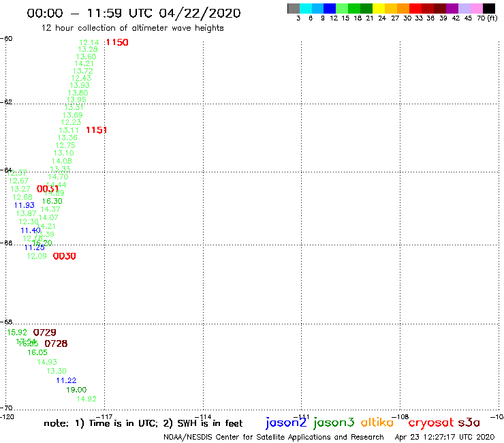Click the value 12.75
The height and width of the screenshot is (443, 504).
pyautogui.click(x=65, y=145)
